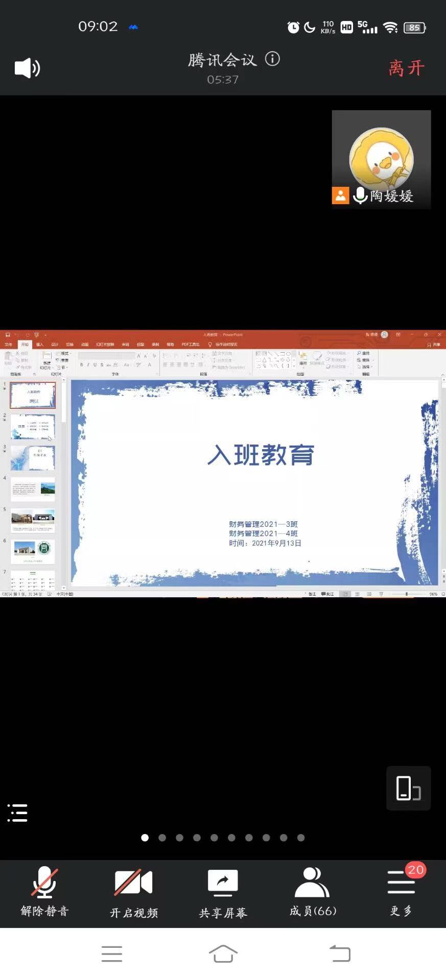The image size is (446, 980).
Task: Open the list icon at lower left
Action: 17,813
